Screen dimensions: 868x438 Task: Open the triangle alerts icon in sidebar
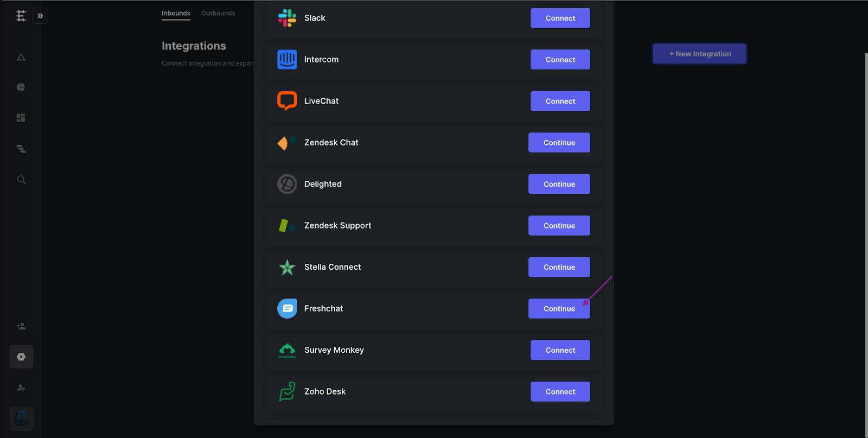(x=21, y=57)
